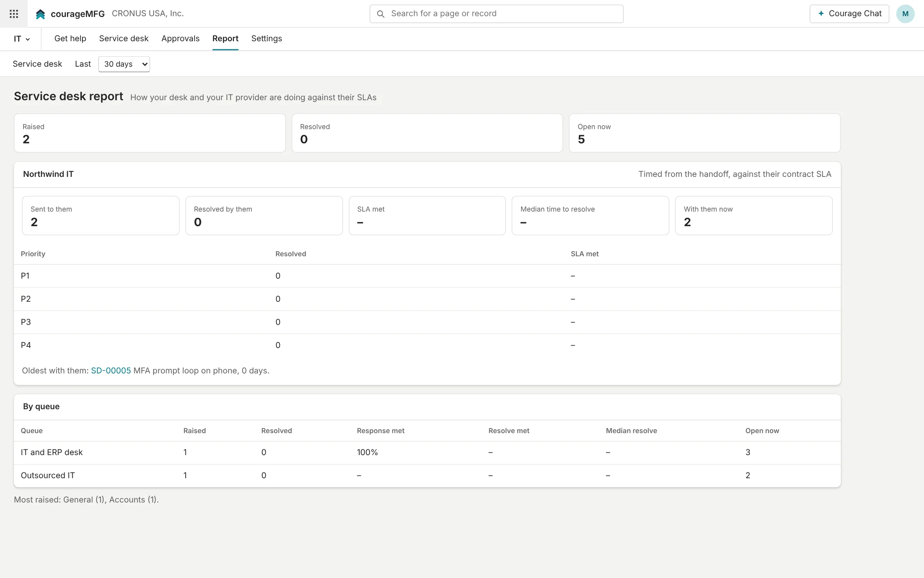924x578 pixels.
Task: Select the With them now card
Action: [753, 216]
